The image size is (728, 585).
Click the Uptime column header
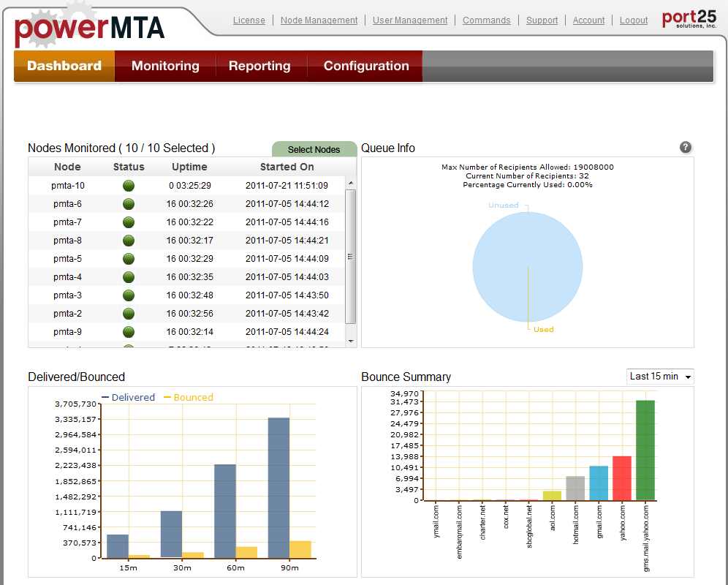(x=189, y=167)
